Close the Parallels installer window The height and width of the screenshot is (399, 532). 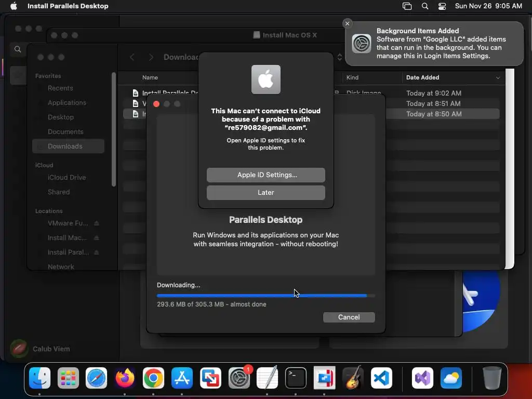[x=156, y=104]
